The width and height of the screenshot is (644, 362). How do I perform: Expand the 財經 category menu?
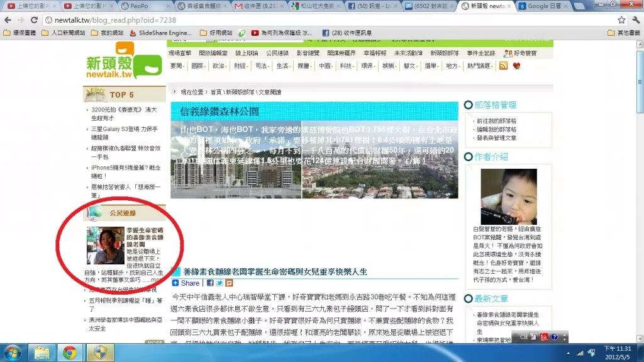[241, 66]
